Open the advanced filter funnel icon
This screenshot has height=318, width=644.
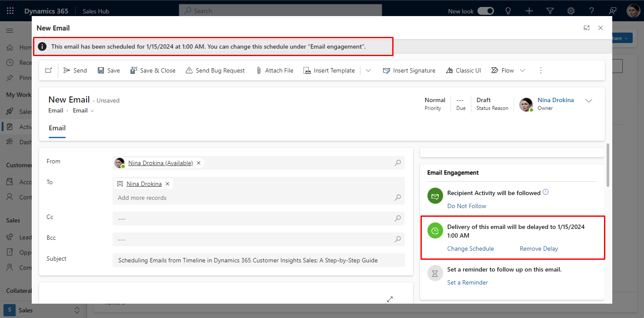tap(550, 11)
